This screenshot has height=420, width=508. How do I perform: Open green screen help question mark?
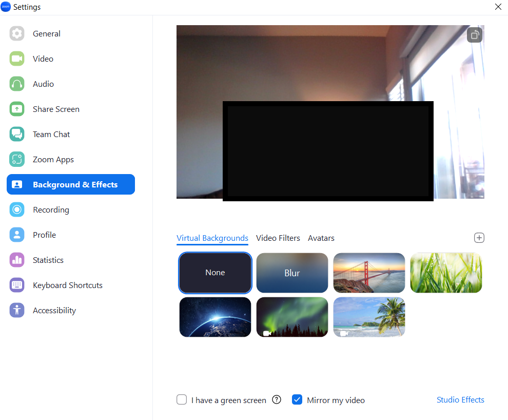[x=277, y=400]
